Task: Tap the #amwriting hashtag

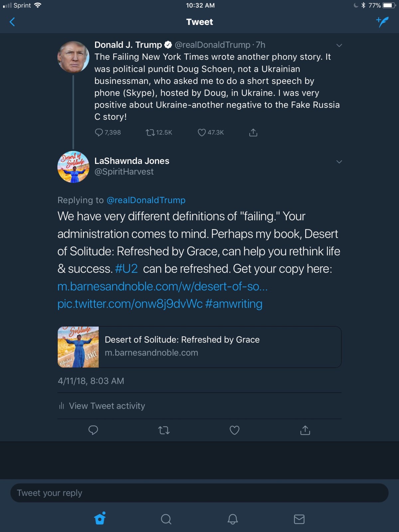Action: click(234, 304)
